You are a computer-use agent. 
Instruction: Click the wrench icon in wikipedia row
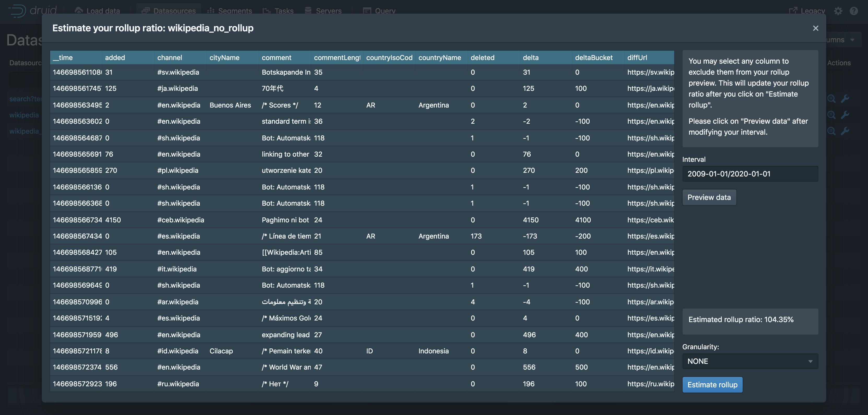845,115
